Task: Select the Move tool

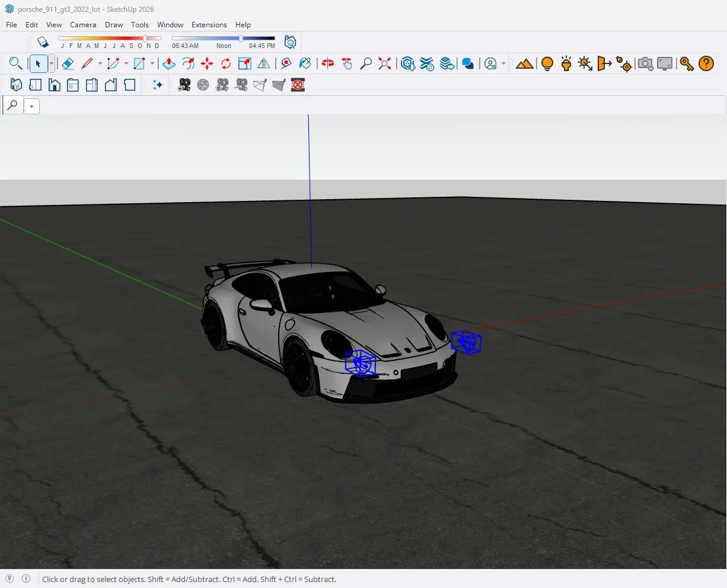Action: click(207, 63)
